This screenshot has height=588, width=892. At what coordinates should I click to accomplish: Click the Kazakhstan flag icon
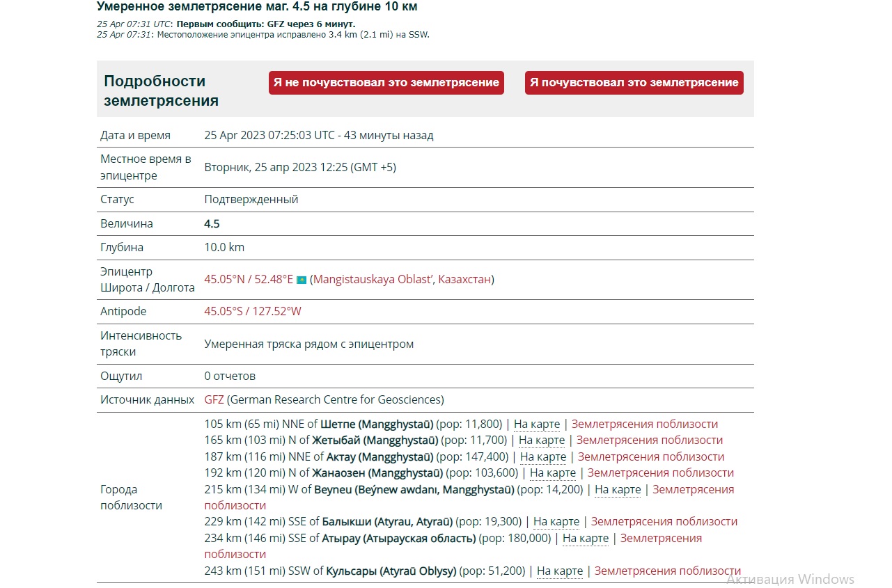pyautogui.click(x=302, y=280)
